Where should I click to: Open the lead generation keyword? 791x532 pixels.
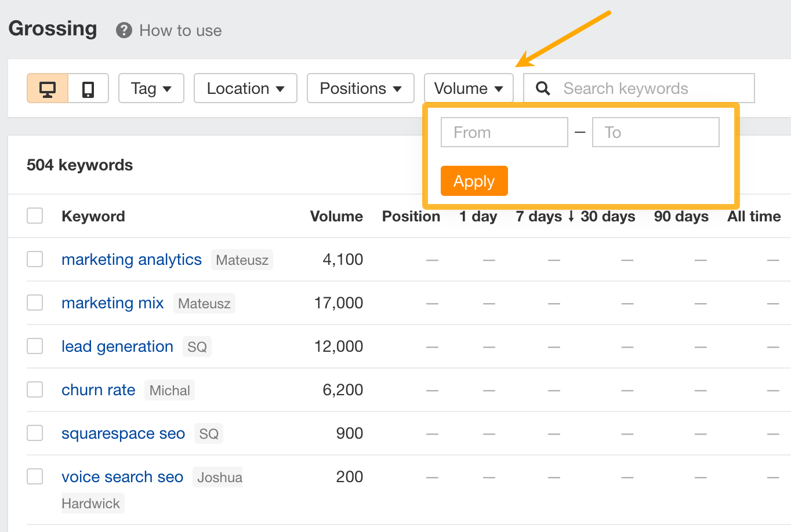[117, 347]
